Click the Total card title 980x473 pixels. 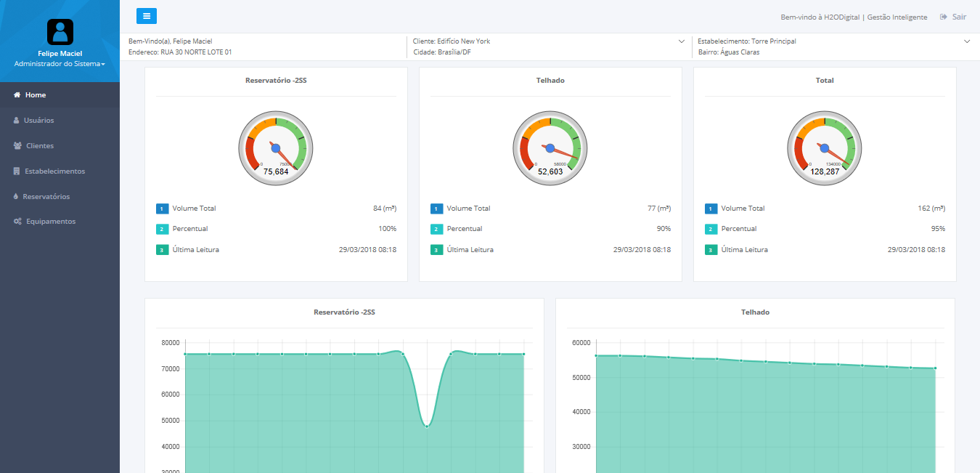pos(825,81)
